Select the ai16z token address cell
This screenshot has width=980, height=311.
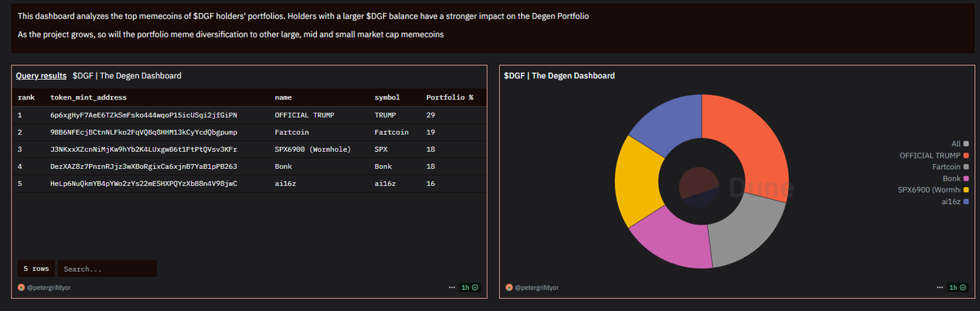pos(144,184)
